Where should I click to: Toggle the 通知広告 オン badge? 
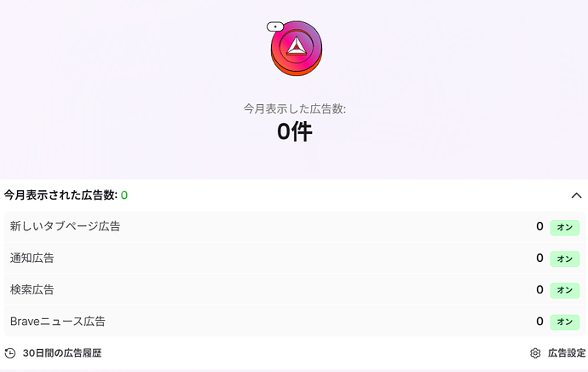pos(564,259)
